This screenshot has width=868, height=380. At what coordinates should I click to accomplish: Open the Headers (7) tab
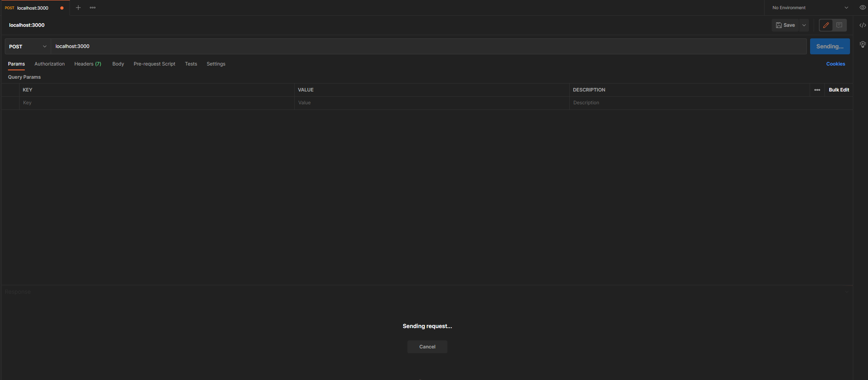point(88,64)
